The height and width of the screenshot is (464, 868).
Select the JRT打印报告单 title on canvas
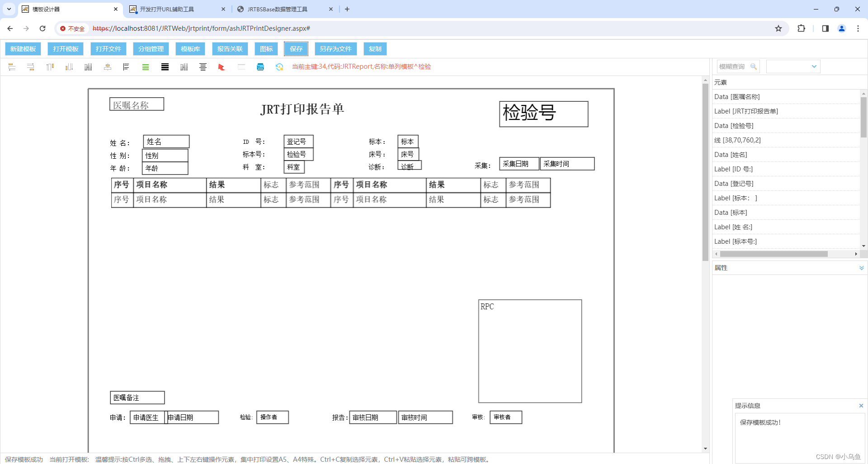coord(302,109)
